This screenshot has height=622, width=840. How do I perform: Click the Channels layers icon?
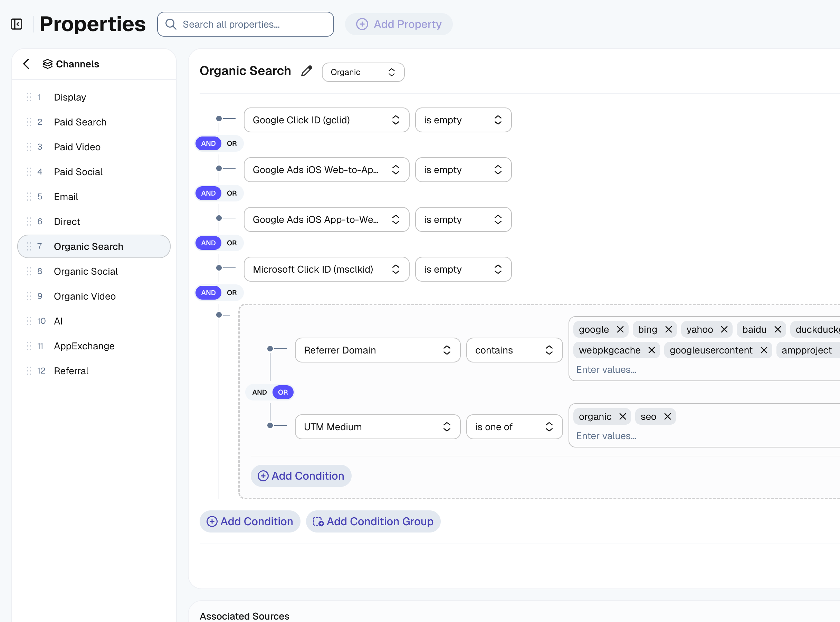47,64
